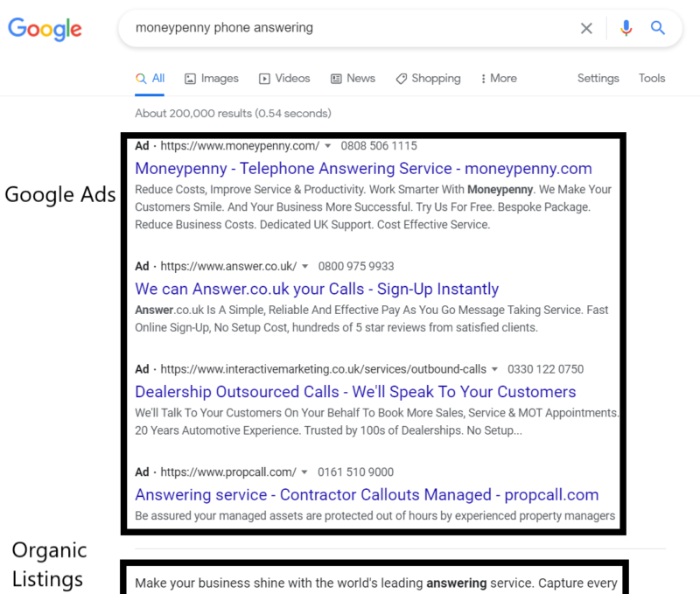
Task: Switch to the Videos tab
Action: (x=284, y=79)
